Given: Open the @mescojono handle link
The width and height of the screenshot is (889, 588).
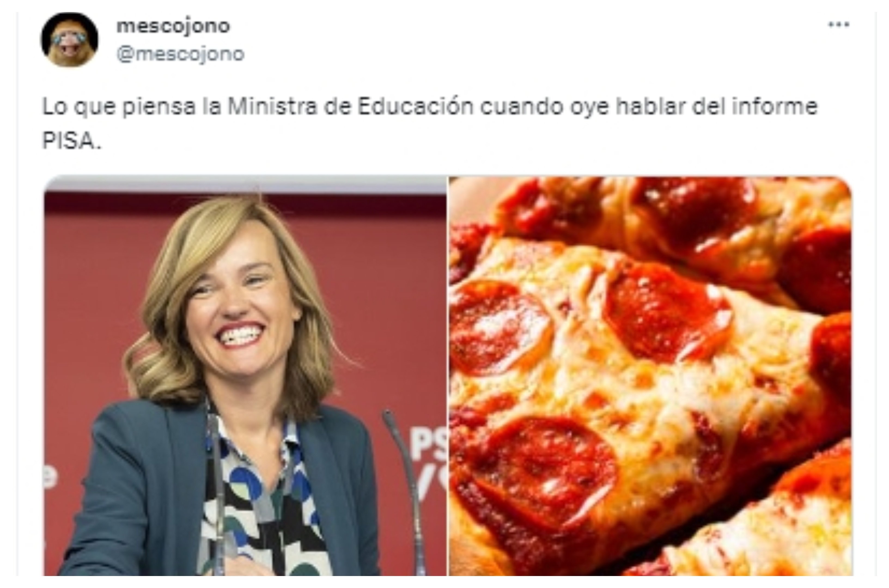Looking at the screenshot, I should [180, 54].
